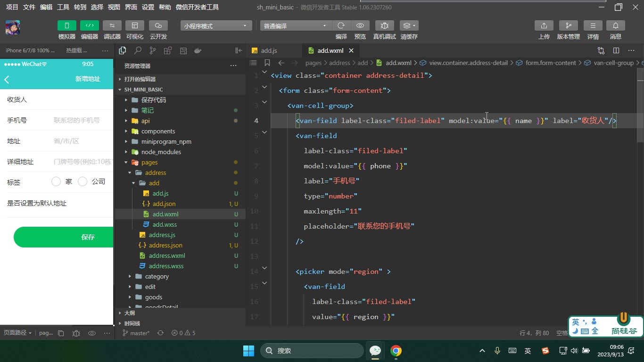The height and width of the screenshot is (362, 644).
Task: Open Chrome from the taskbar
Action: (396, 351)
